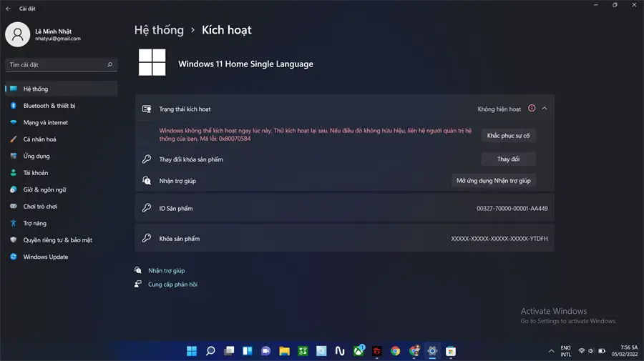Click the Wi-Fi tray icon
644x361 pixels.
[x=582, y=351]
